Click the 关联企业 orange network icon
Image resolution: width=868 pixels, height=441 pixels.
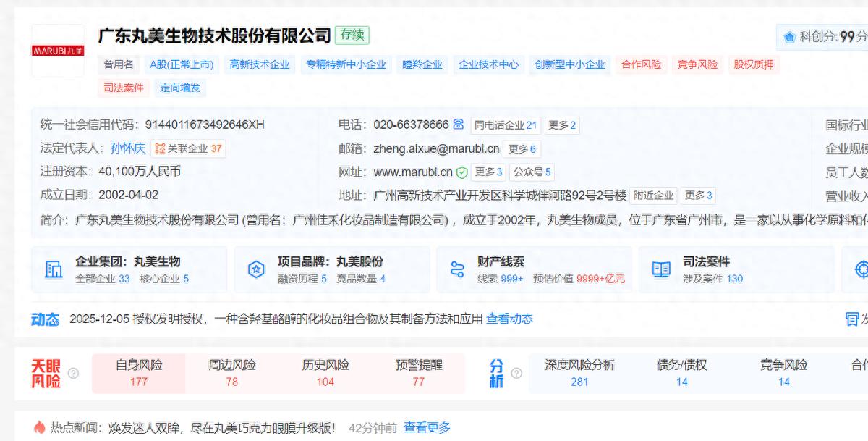[161, 148]
